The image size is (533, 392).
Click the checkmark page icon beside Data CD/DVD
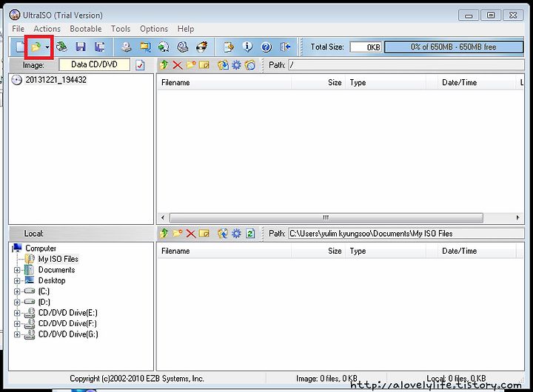coord(140,65)
